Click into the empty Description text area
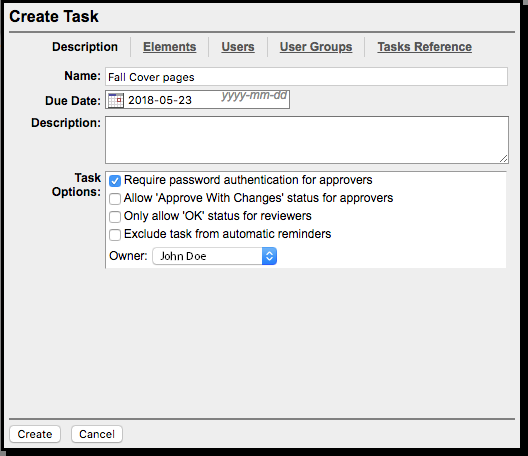This screenshot has height=456, width=528. pyautogui.click(x=307, y=140)
